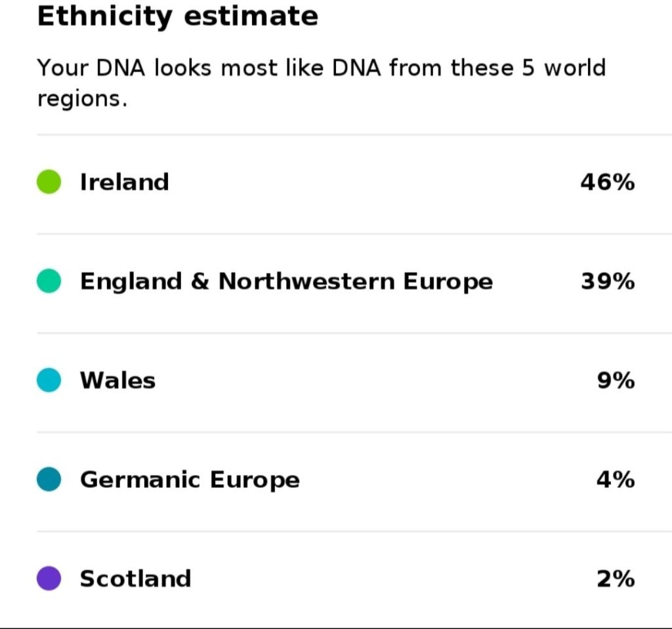Click the purple Scotland color dot
Screen dimensions: 672x629
[x=49, y=578]
